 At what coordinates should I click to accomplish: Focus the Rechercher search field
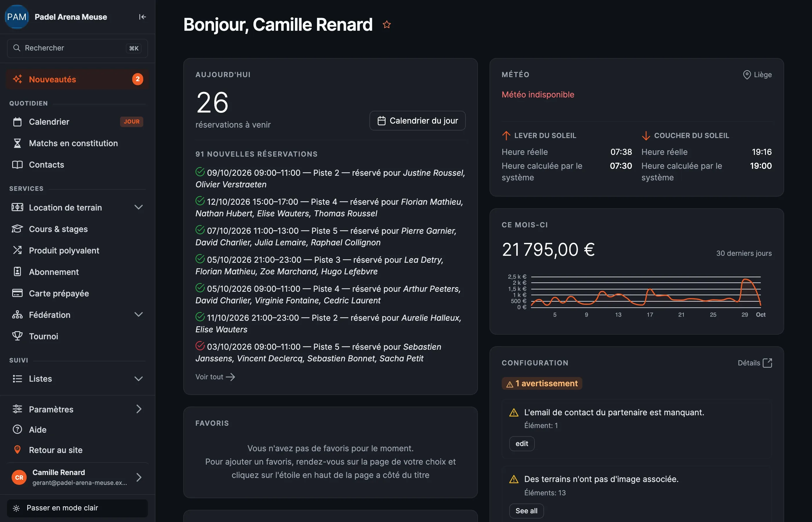(77, 48)
